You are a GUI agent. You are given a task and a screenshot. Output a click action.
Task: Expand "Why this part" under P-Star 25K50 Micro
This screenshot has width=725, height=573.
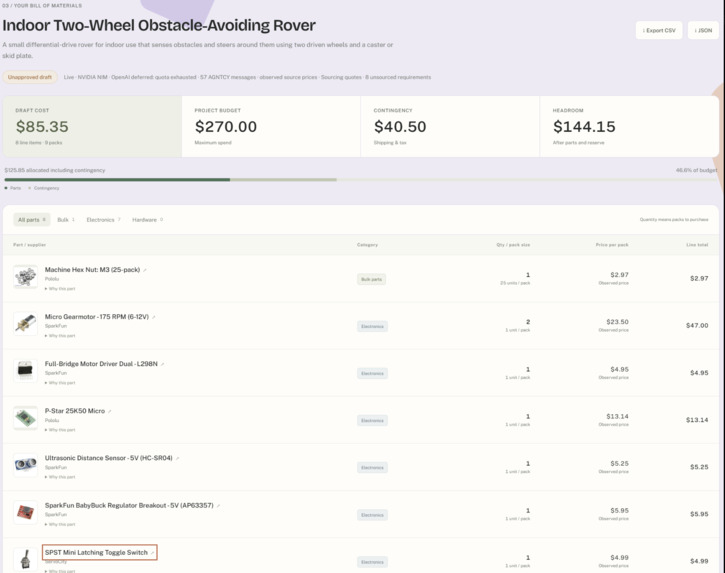coord(60,430)
